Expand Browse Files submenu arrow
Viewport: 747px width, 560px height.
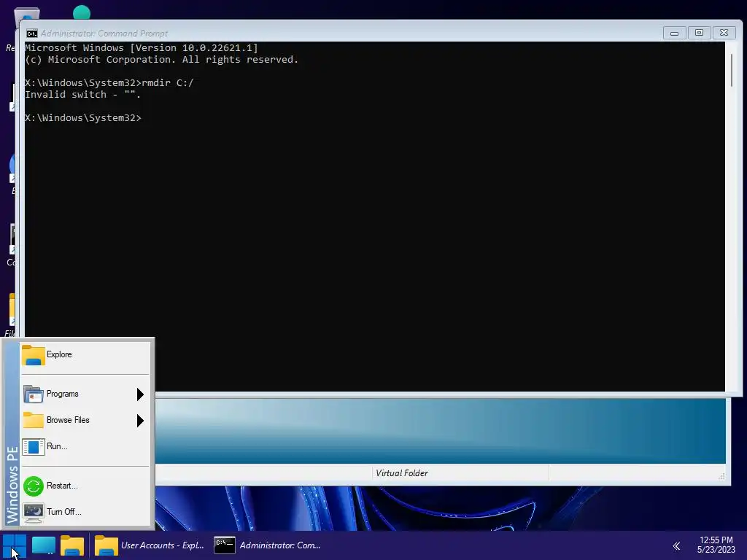tap(140, 421)
